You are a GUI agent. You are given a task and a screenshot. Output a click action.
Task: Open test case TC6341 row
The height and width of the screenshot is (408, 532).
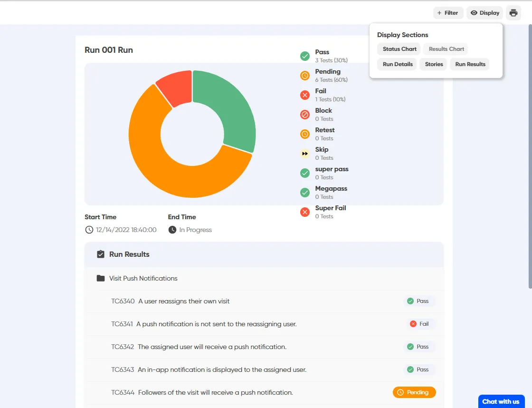pos(264,324)
